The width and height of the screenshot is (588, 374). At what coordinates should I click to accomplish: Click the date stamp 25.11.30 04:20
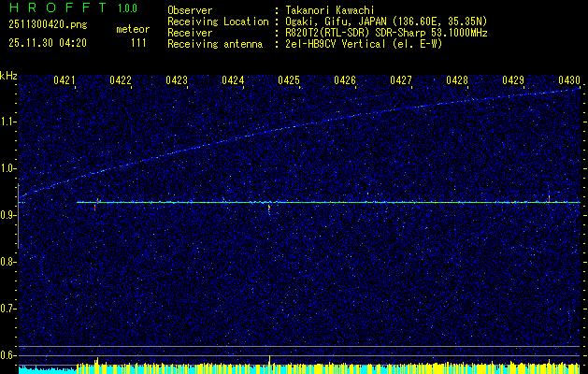[47, 42]
